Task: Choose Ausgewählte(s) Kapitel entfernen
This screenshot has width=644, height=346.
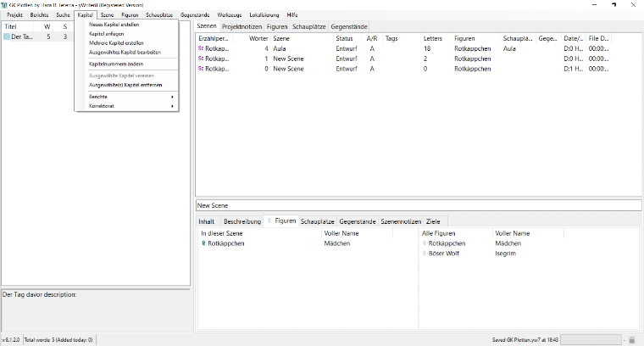Action: pos(126,85)
